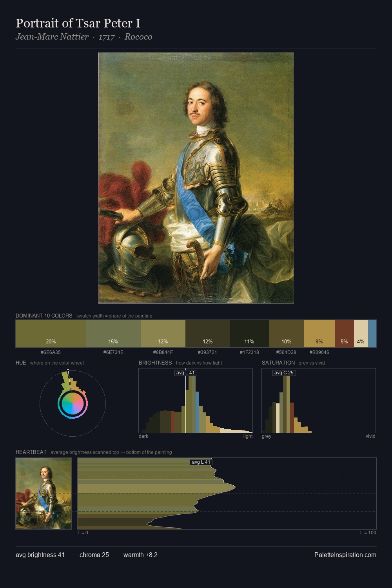Click the brown-olive 10% swatch

[287, 334]
